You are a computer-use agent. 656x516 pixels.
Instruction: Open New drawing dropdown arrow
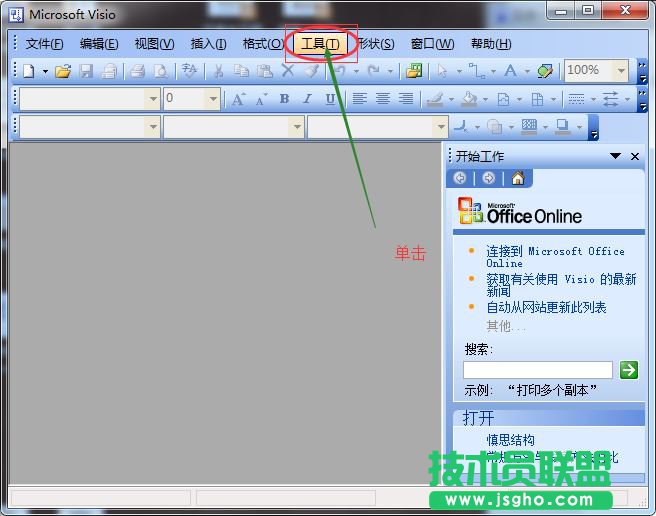[45, 72]
